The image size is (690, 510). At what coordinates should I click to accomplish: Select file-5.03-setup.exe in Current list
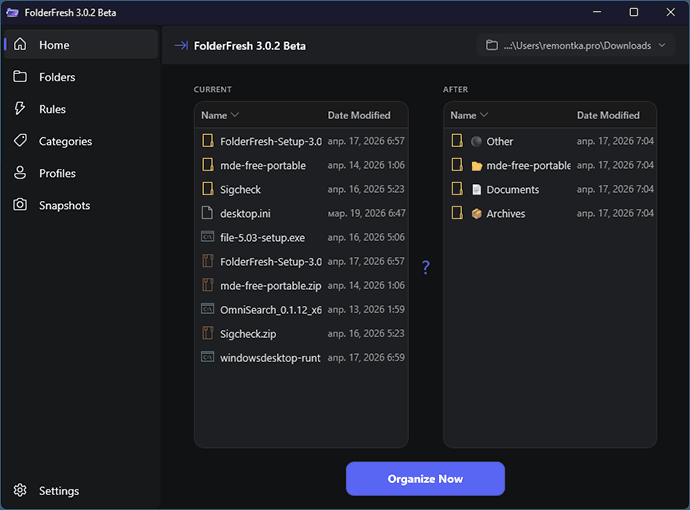coord(301,238)
